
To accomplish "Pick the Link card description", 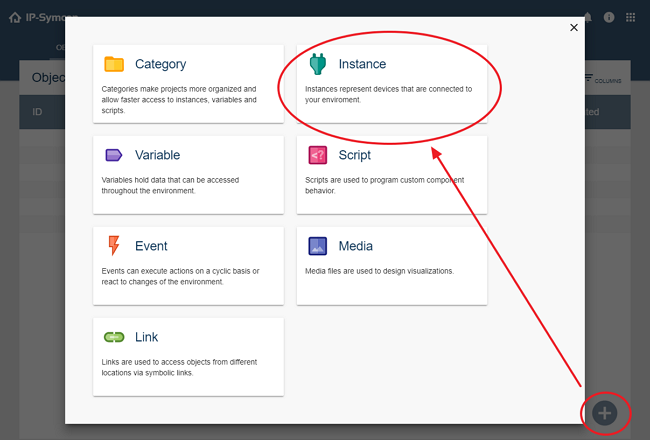I will [x=174, y=367].
